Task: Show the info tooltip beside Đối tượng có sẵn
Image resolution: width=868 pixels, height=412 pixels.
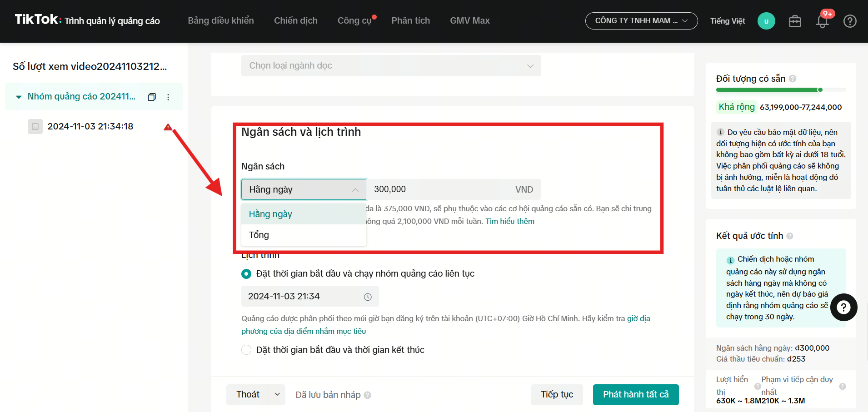Action: tap(793, 79)
